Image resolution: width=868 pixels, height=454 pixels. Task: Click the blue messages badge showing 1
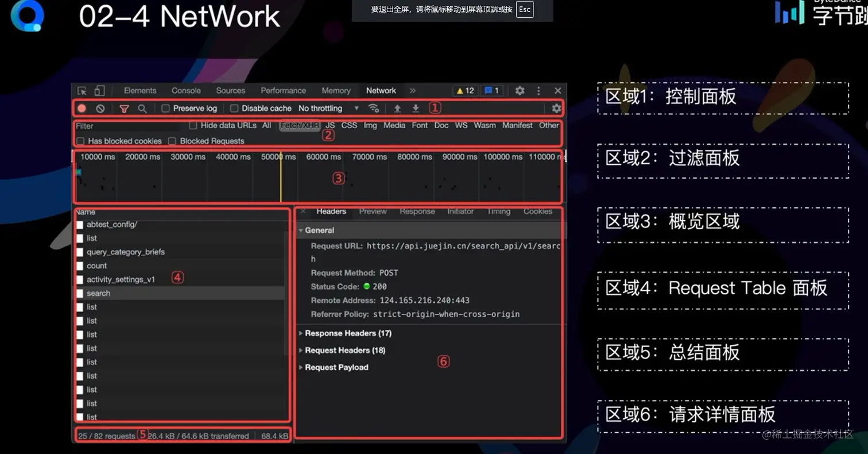[491, 91]
